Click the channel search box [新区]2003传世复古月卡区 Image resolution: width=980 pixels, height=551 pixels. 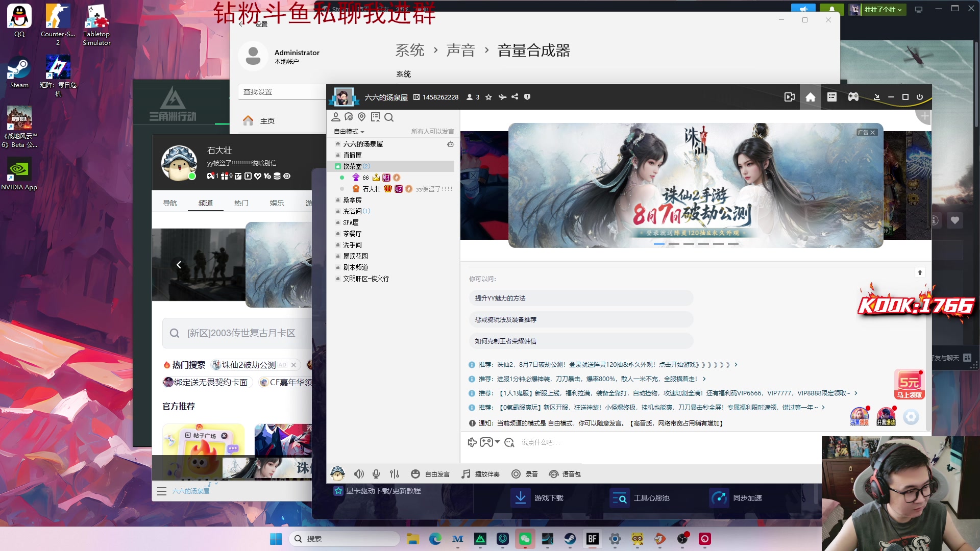pos(237,333)
